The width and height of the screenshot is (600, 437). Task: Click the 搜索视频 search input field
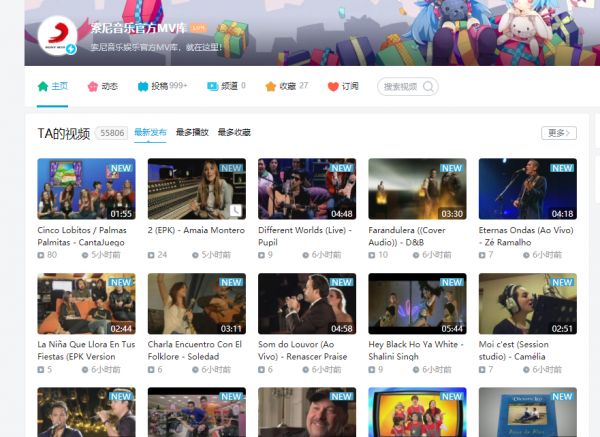(401, 87)
